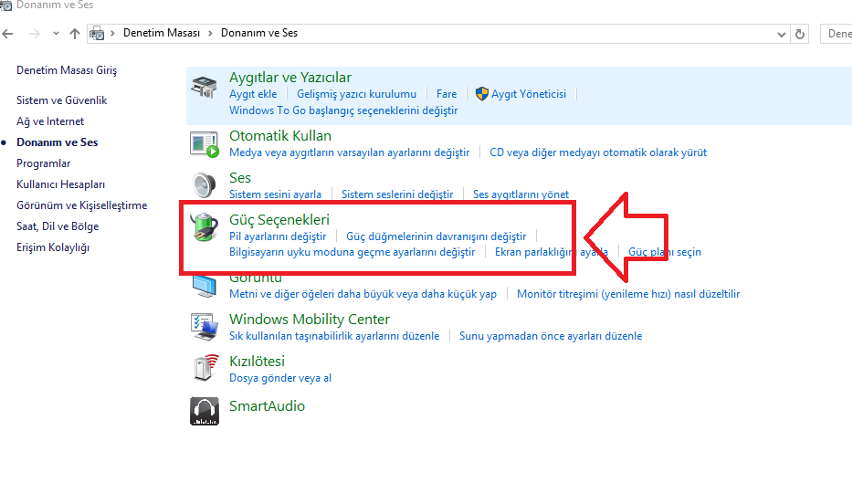Click Pil ayarlarını değiştir link

[278, 236]
